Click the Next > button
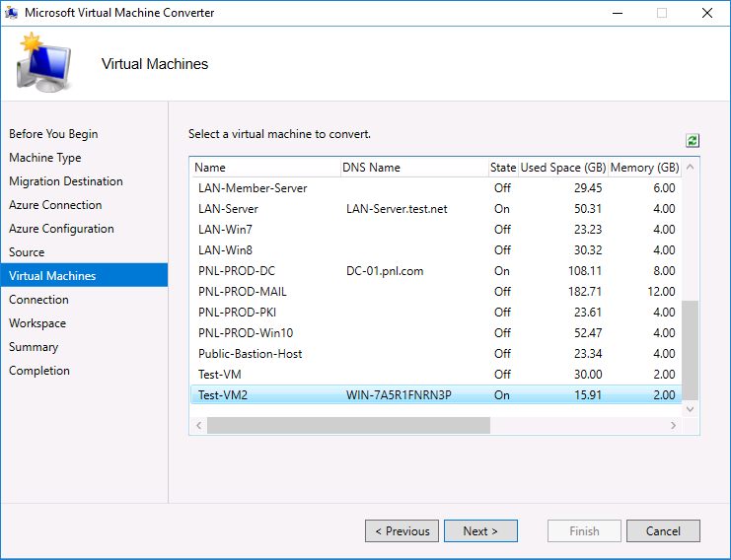 (480, 531)
